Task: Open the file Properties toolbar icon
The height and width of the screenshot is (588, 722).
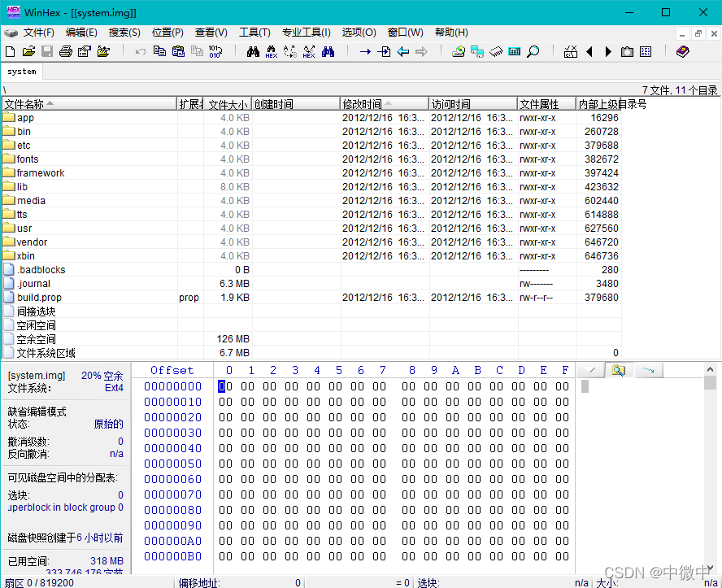Action: (x=85, y=51)
